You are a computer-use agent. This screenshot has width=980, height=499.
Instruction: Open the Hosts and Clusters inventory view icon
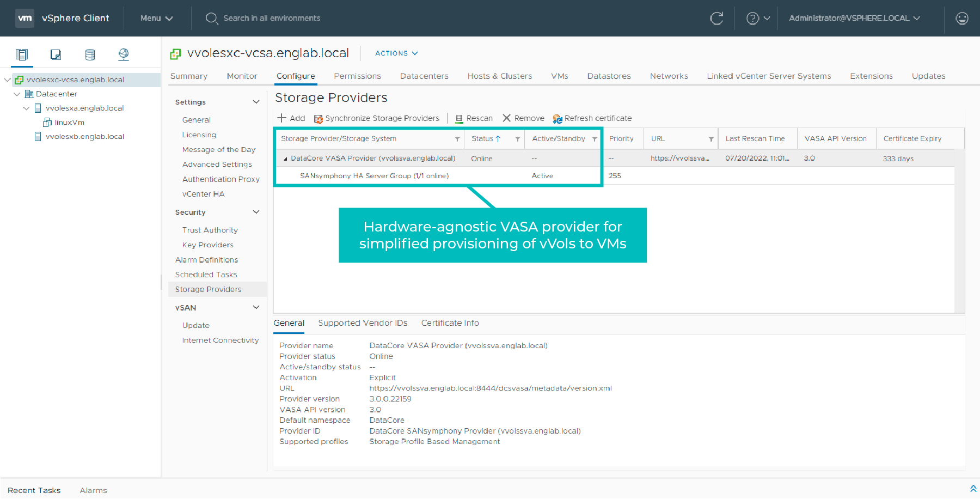tap(22, 54)
